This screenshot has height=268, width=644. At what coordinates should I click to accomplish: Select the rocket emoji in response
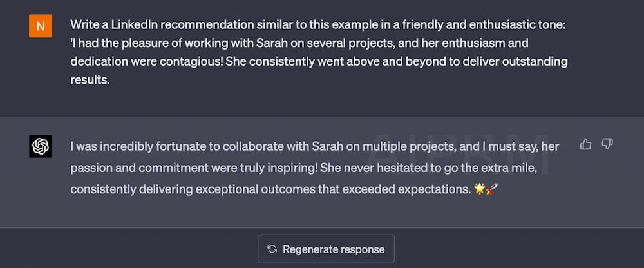pyautogui.click(x=491, y=189)
